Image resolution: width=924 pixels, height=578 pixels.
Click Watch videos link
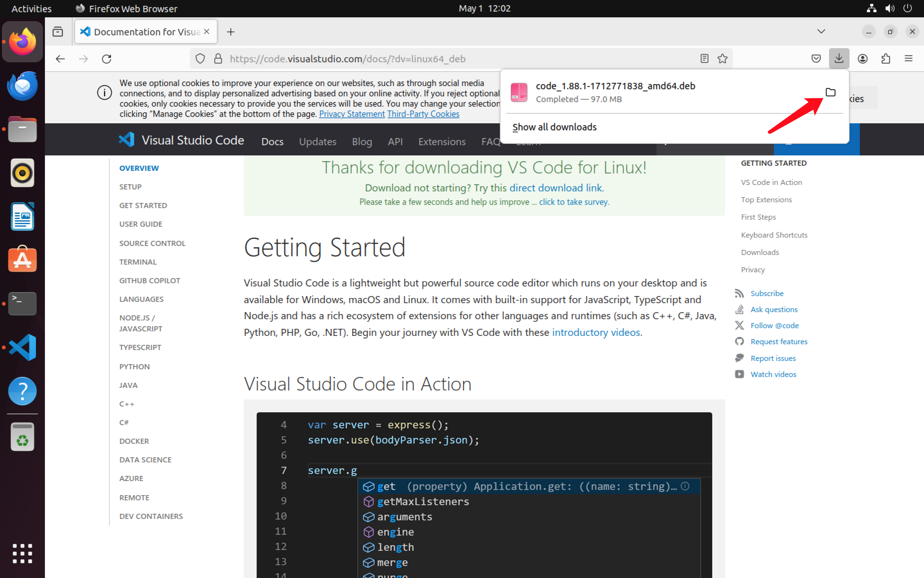tap(773, 374)
